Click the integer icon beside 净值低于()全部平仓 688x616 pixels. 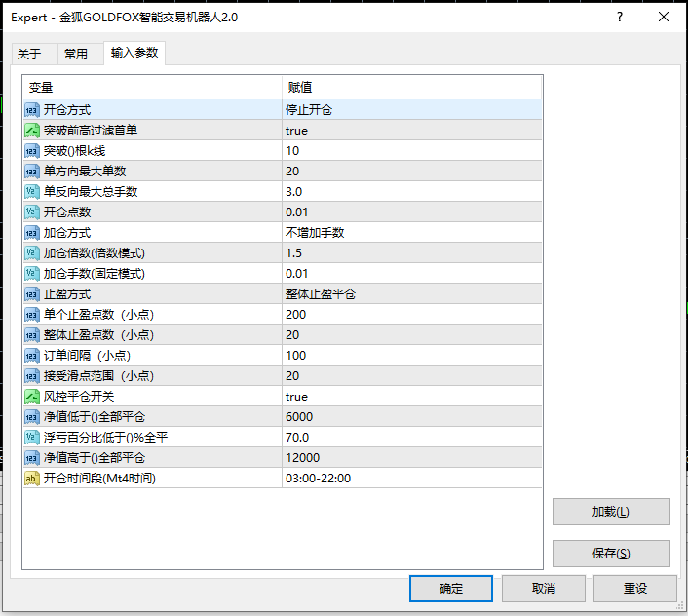[32, 417]
